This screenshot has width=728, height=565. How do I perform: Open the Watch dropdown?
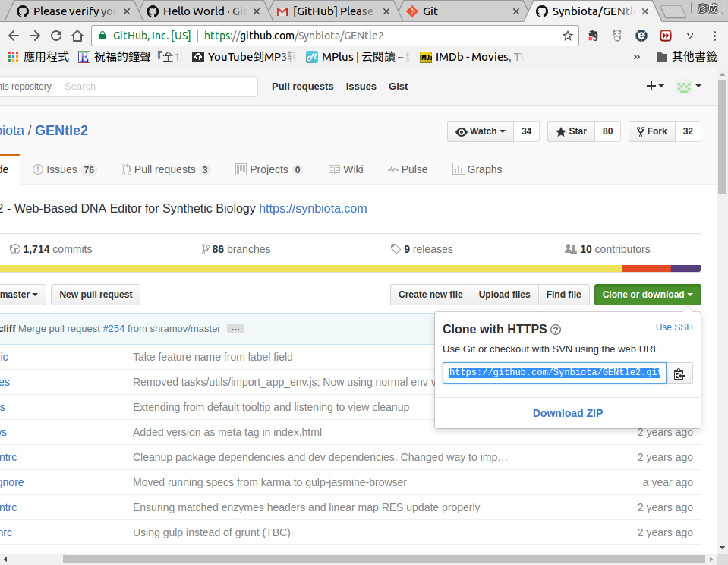click(481, 131)
